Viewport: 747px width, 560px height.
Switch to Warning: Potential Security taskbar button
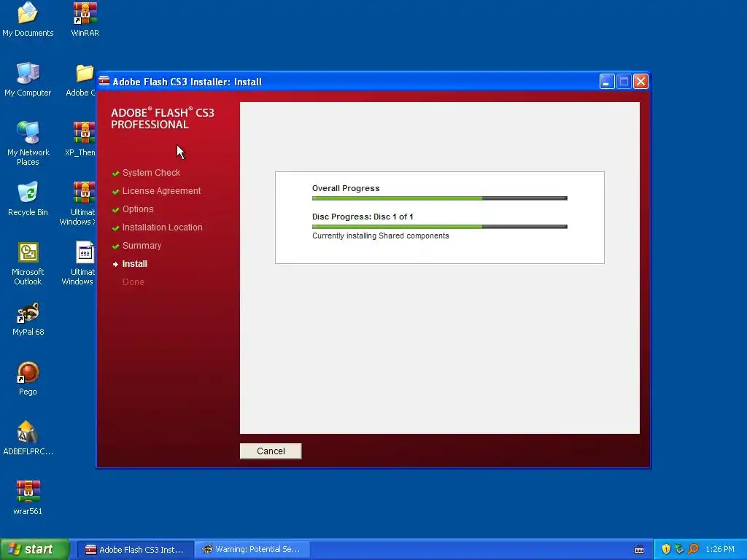252,550
